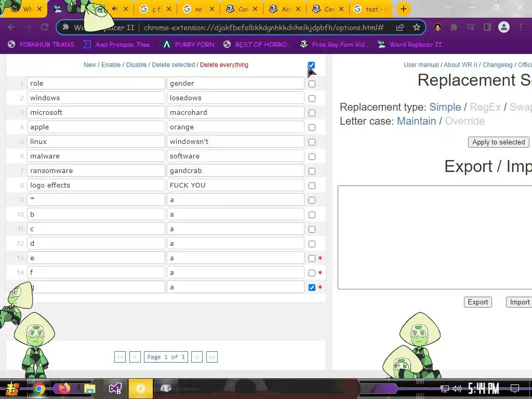Click the 'FUCK YOU' replacement field
The width and height of the screenshot is (532, 399).
tap(235, 185)
